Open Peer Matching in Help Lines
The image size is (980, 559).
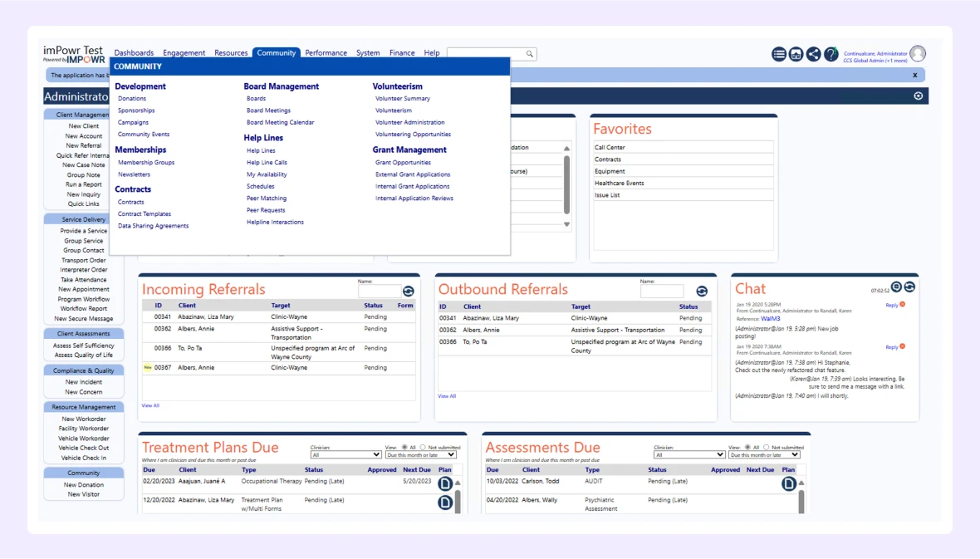coord(267,199)
